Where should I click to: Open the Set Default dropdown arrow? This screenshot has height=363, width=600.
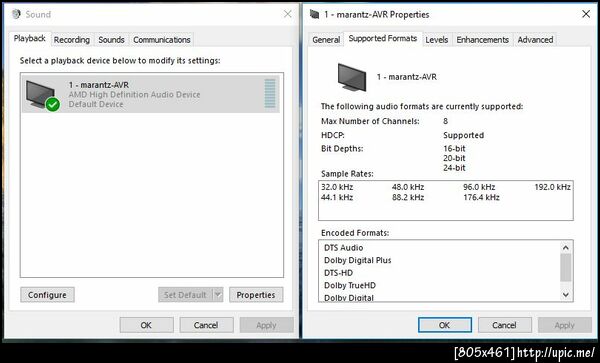(x=218, y=295)
